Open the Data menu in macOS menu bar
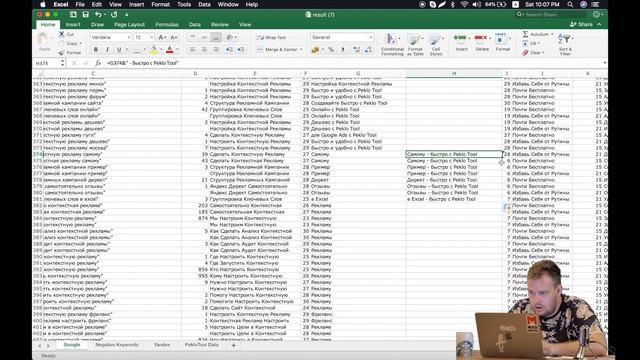Viewport: 640px width, 360px height. [x=204, y=4]
